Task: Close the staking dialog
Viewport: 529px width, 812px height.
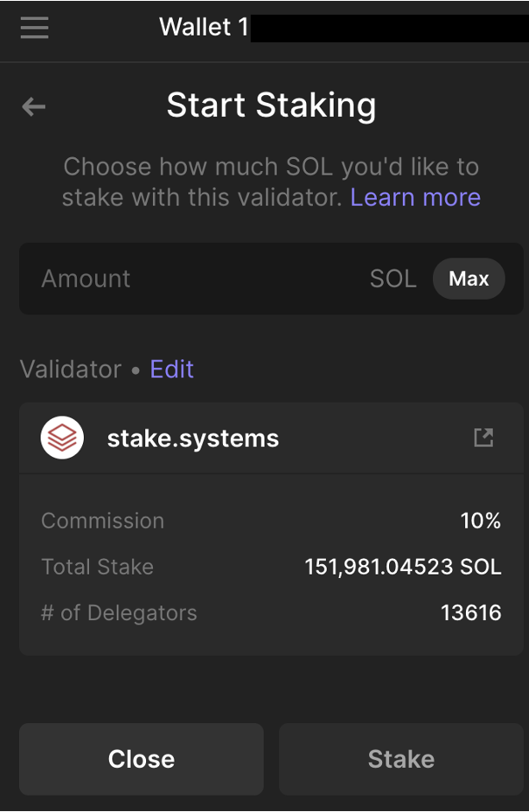Action: [141, 758]
